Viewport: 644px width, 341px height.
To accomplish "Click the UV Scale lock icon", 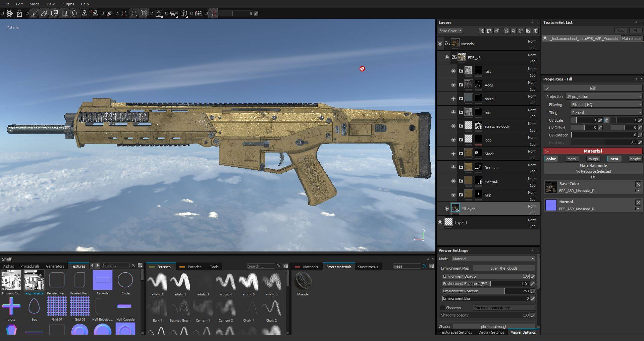I will [x=606, y=120].
